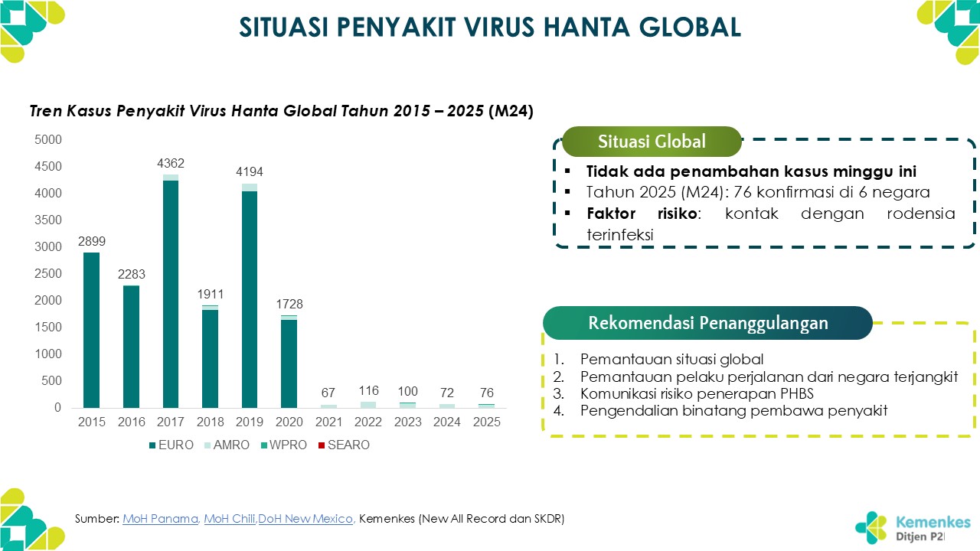Click the Situasi Global header badge
The image size is (980, 551).
[x=652, y=142]
